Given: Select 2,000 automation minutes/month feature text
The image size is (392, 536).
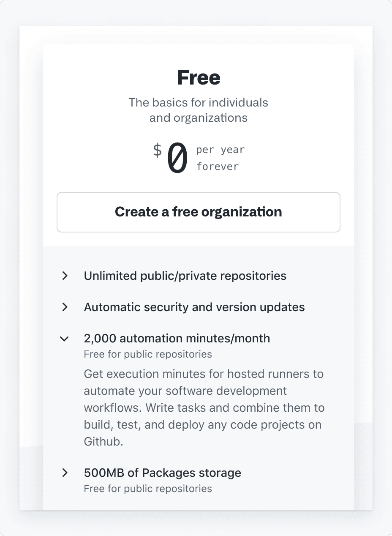Looking at the screenshot, I should (177, 339).
